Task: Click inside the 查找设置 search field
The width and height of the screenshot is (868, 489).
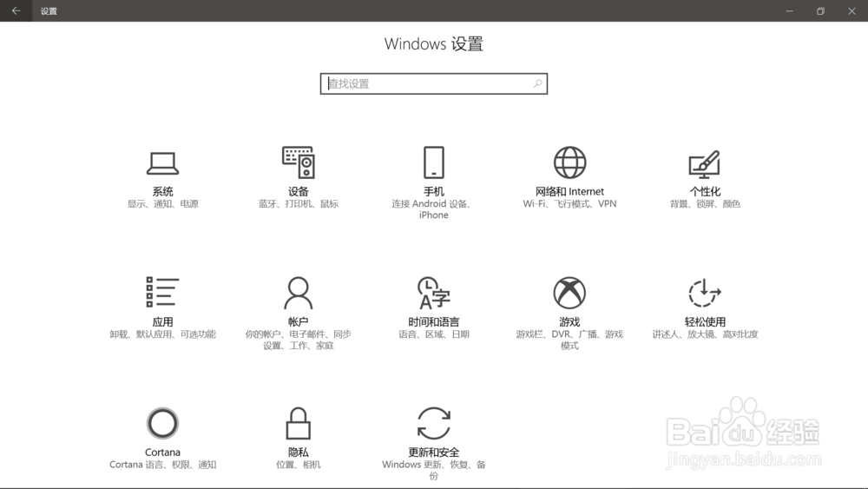Action: (x=433, y=83)
